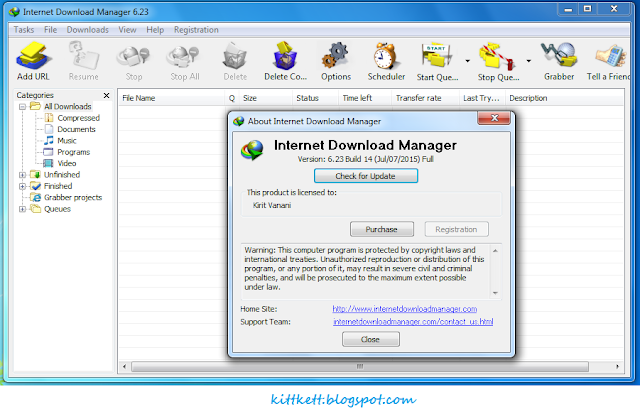Open the File menu

(x=51, y=30)
